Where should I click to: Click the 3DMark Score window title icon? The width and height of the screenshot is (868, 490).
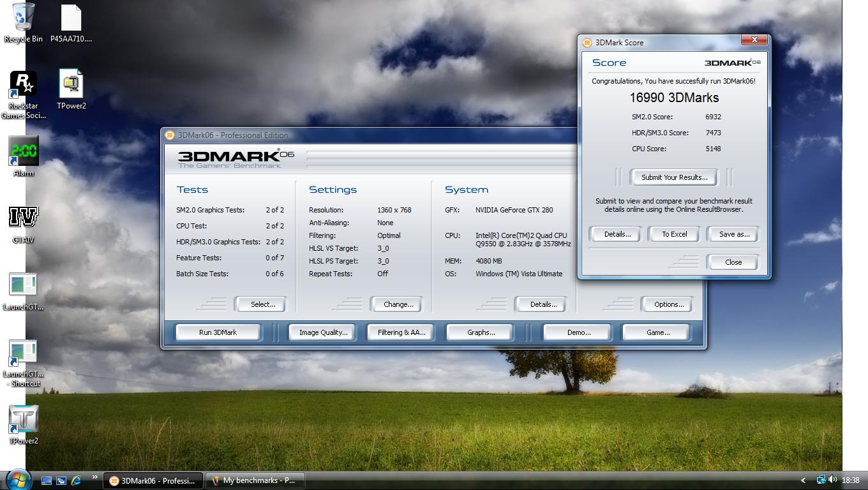coord(588,43)
